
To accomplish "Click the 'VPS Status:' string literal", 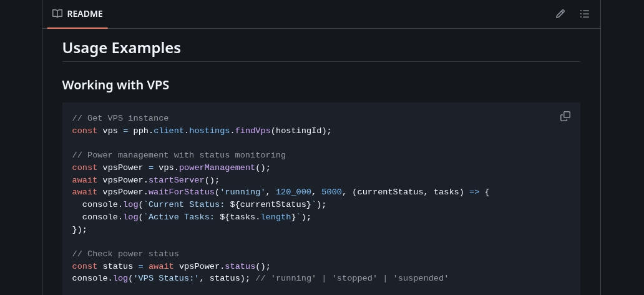I will pyautogui.click(x=166, y=278).
